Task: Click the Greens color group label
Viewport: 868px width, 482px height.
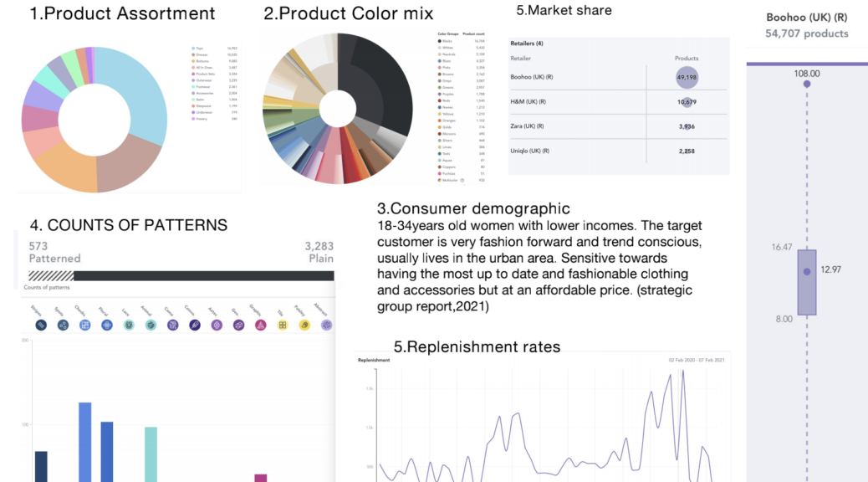Action: [448, 88]
